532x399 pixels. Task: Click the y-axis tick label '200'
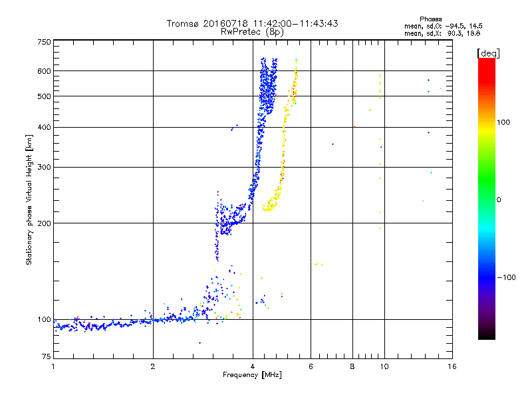point(44,223)
